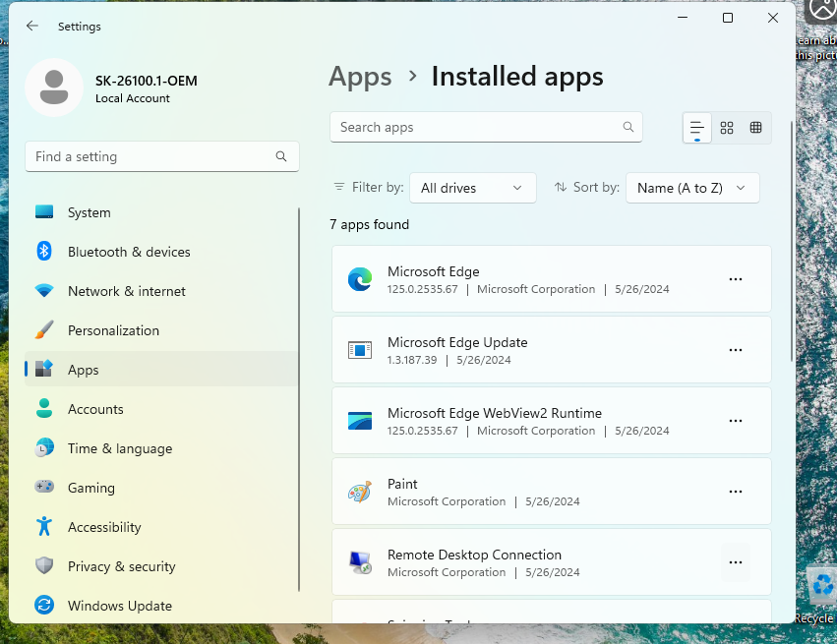Click the '7 apps found' text
This screenshot has width=837, height=644.
pyautogui.click(x=370, y=224)
